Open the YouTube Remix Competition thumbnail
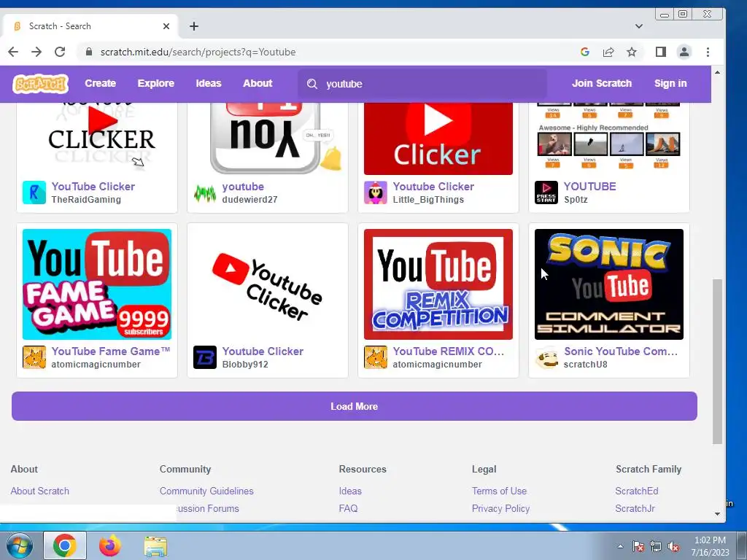747x560 pixels. tap(438, 284)
